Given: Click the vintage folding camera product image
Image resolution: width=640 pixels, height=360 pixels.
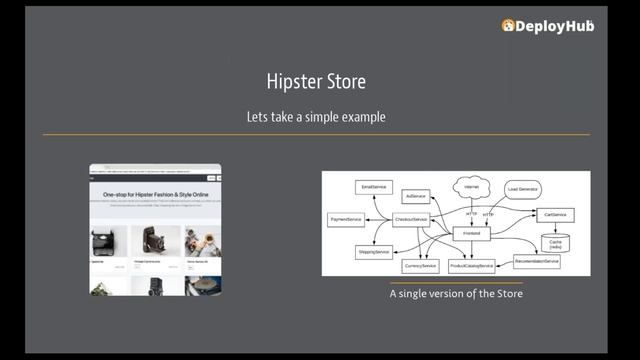Looking at the screenshot, I should point(156,241).
